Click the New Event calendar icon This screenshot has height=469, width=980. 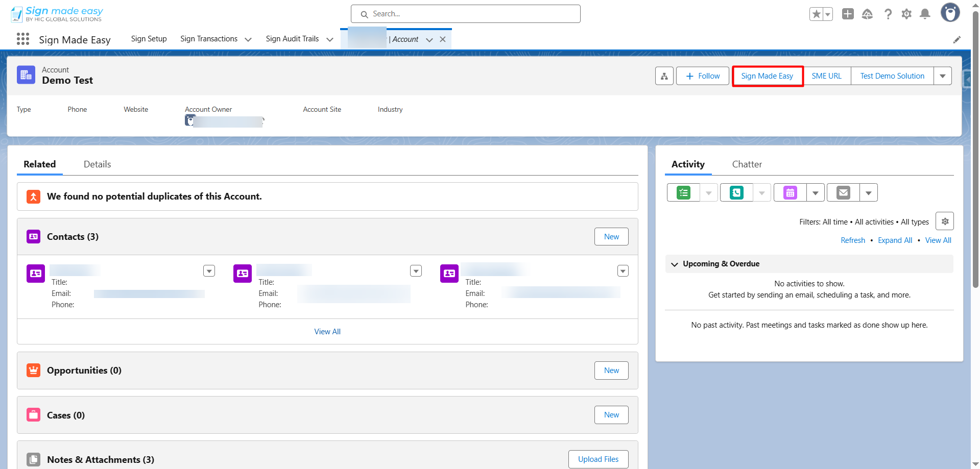[790, 193]
